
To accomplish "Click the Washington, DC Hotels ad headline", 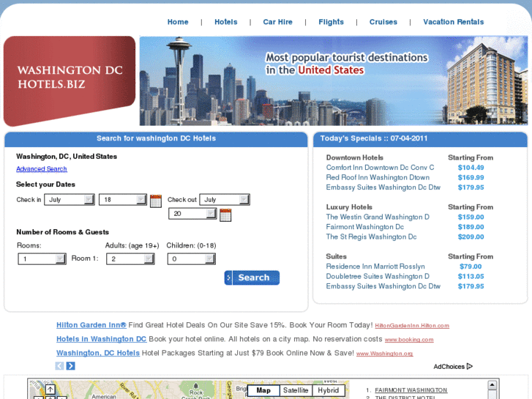I will [98, 353].
